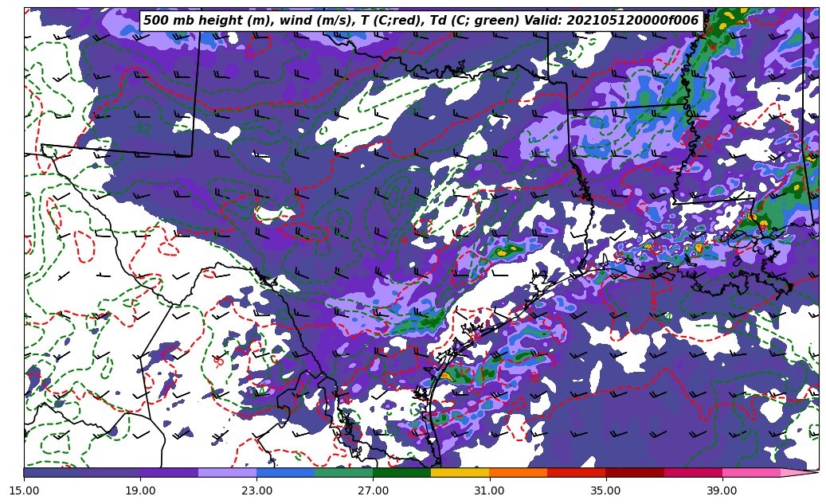Select the dark slate-blue first colorbar segment
Viewport: 826px width, 504px height.
click(53, 472)
